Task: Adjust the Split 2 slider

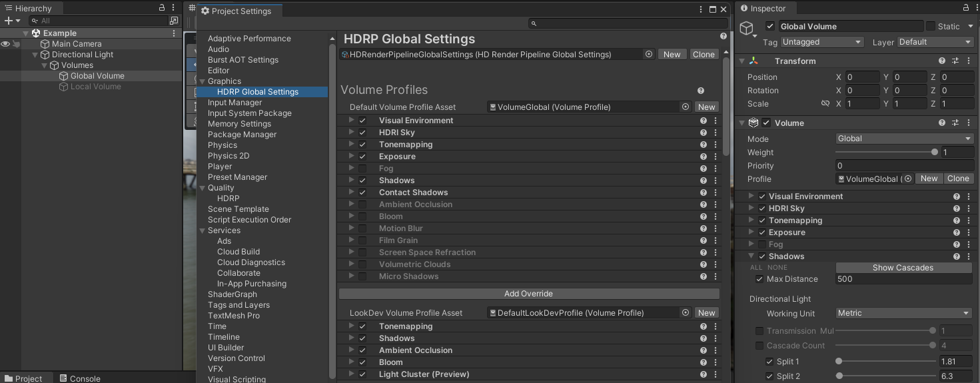Action: click(x=887, y=376)
